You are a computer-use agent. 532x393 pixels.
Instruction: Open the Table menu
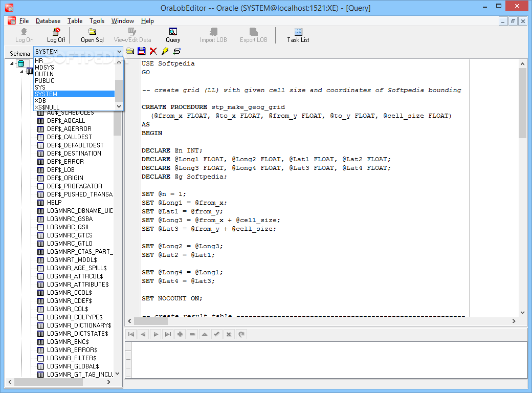point(75,21)
